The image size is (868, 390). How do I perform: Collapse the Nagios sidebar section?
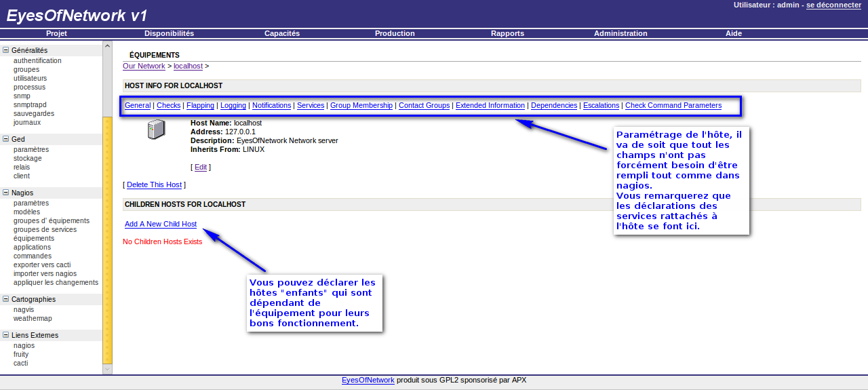coord(6,193)
